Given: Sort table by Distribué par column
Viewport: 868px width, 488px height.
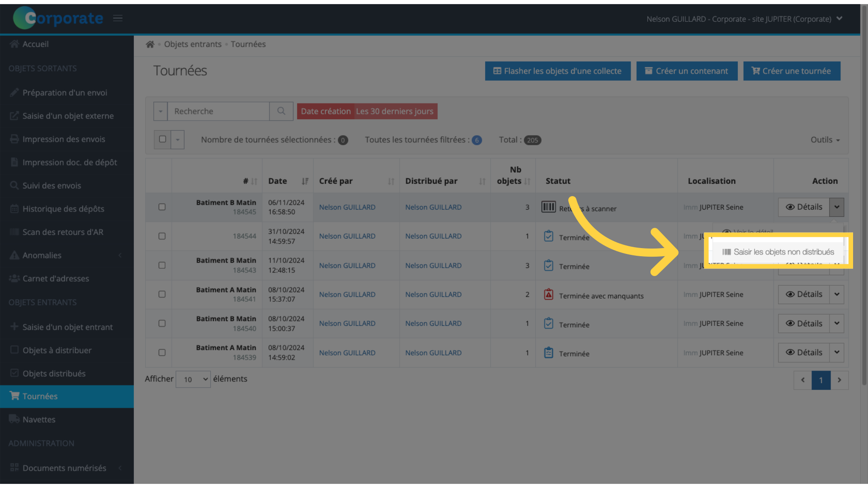Looking at the screenshot, I should tap(482, 181).
